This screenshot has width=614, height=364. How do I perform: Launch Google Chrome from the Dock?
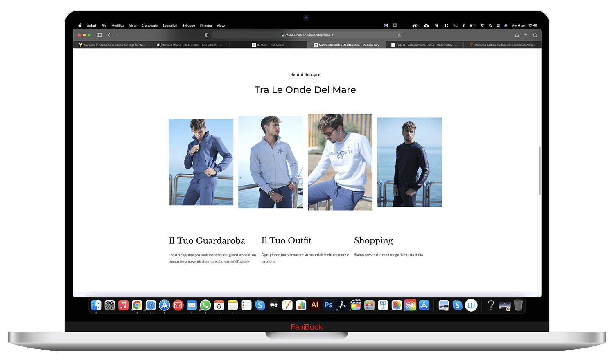tap(137, 305)
